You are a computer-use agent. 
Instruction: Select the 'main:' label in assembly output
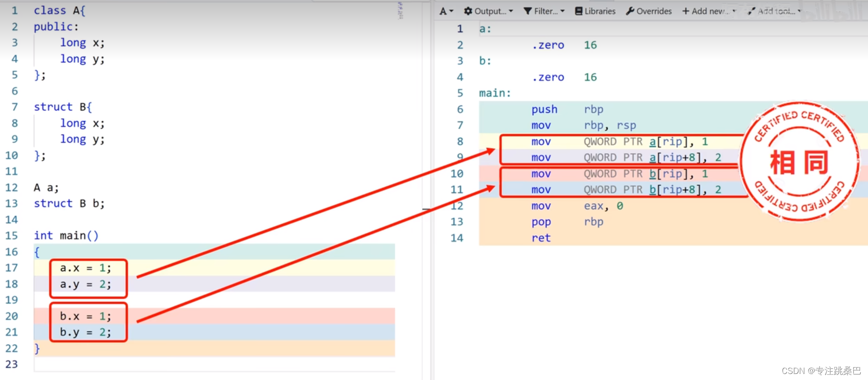pos(495,93)
